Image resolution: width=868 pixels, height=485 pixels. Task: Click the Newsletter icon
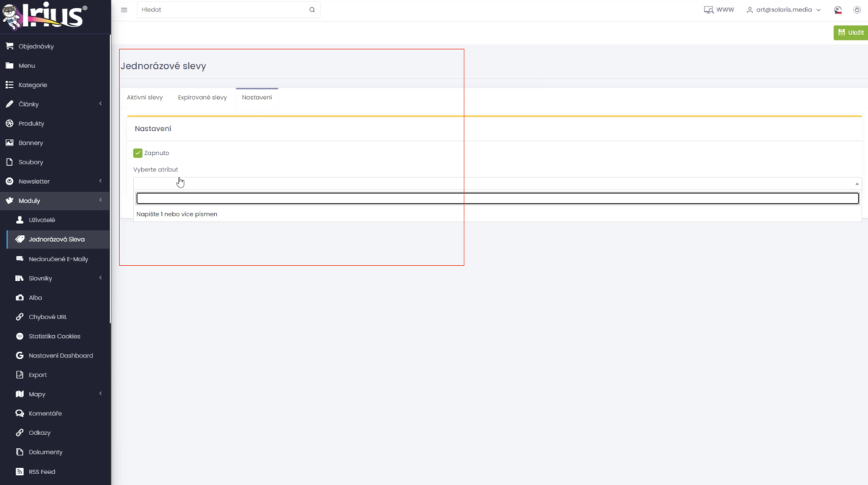coord(9,182)
